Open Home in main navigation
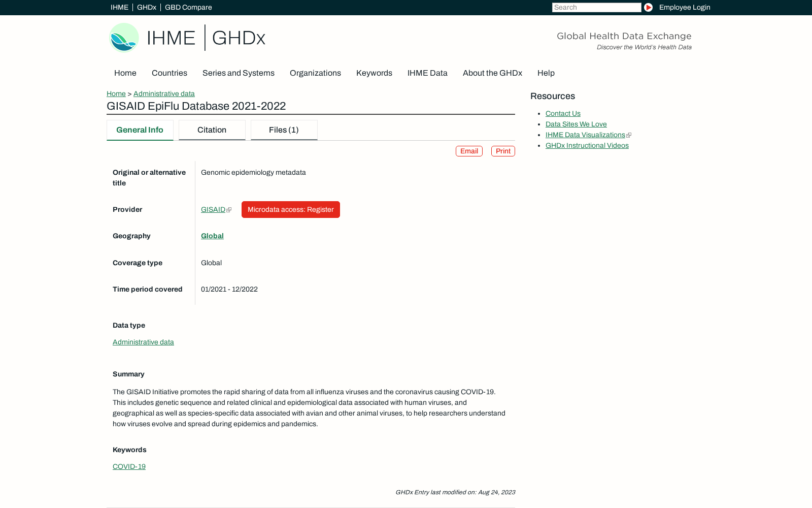 (125, 73)
